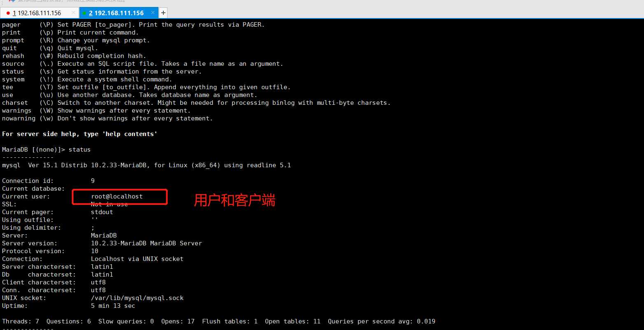The width and height of the screenshot is (644, 330).
Task: Click the 'prompt' help command line
Action: click(x=76, y=40)
